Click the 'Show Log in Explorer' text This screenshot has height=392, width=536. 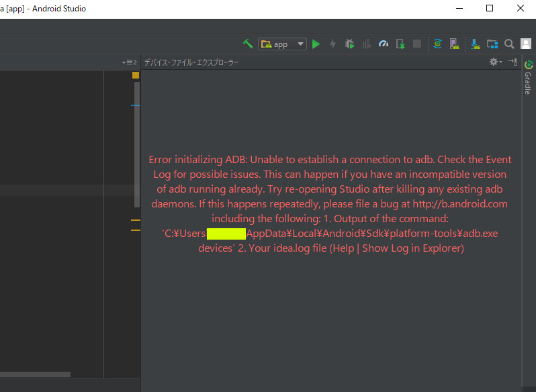(411, 248)
